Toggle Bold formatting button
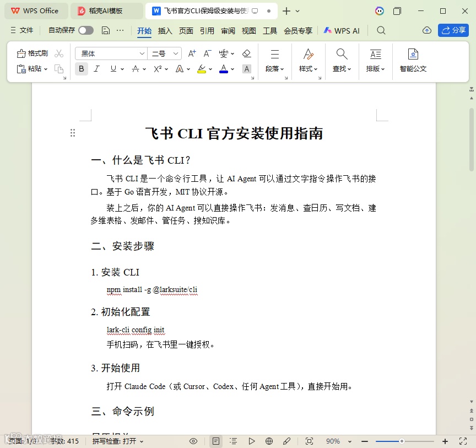This screenshot has height=448, width=476. coord(82,69)
